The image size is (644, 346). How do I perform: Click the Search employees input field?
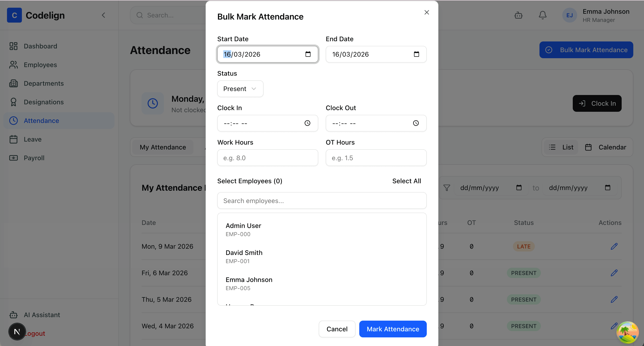click(322, 200)
